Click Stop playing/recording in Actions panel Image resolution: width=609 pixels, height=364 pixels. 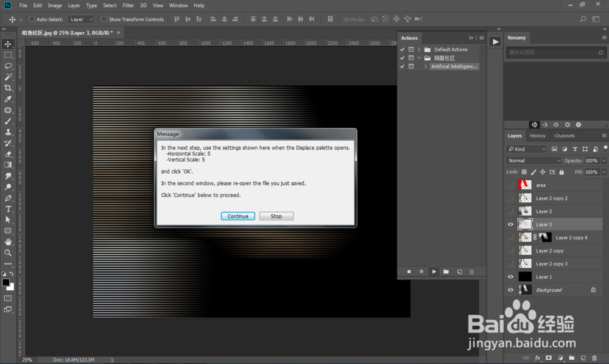(409, 271)
